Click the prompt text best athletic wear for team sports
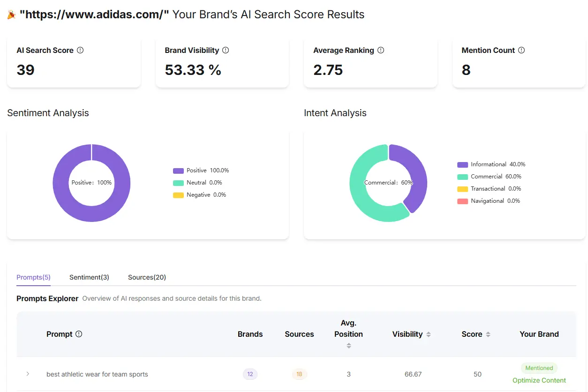 97,374
